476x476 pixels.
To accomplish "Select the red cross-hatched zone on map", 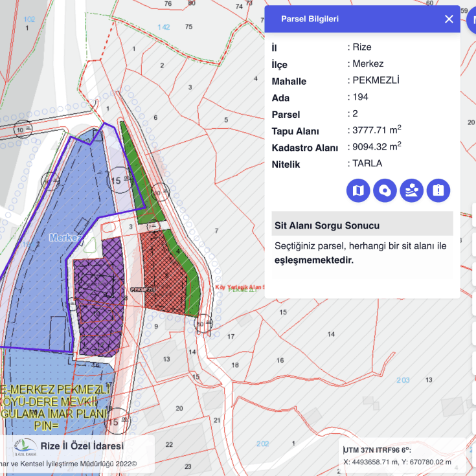I will (164, 273).
